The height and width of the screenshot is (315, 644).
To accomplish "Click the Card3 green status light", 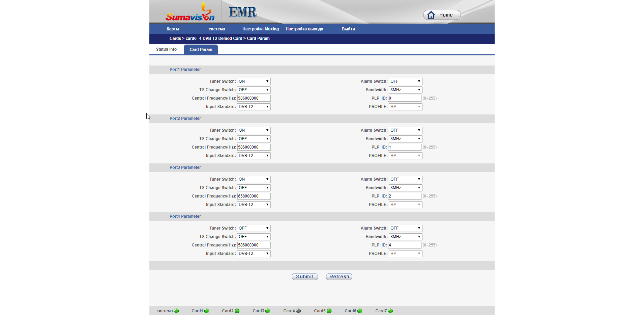I will coord(268,311).
